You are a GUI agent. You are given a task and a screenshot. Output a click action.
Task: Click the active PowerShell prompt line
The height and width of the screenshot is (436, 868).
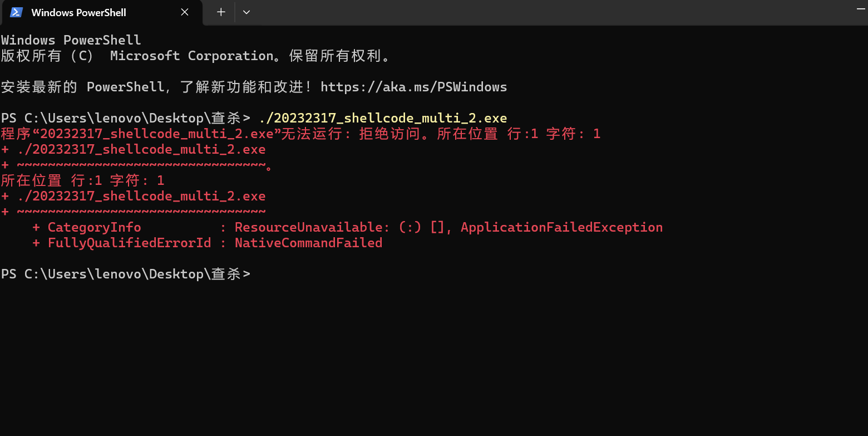point(126,273)
